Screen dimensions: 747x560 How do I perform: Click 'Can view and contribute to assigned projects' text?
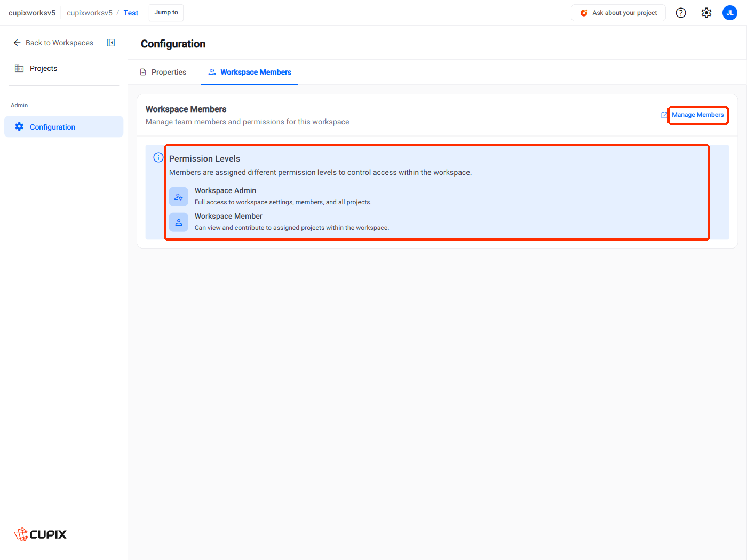292,228
